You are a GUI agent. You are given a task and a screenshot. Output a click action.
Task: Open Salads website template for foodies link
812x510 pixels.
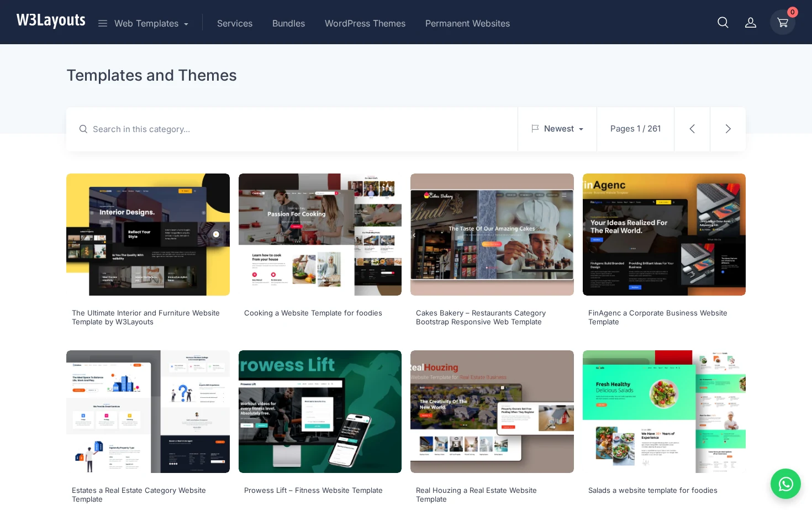653,490
